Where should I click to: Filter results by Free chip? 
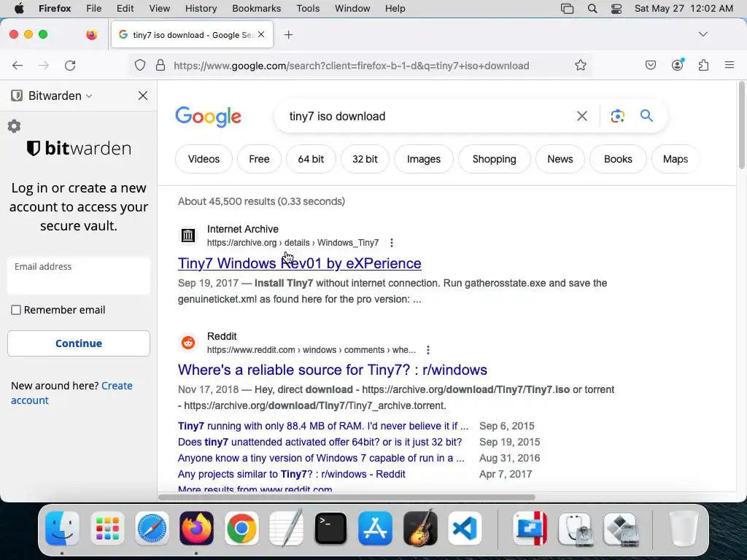click(x=259, y=159)
